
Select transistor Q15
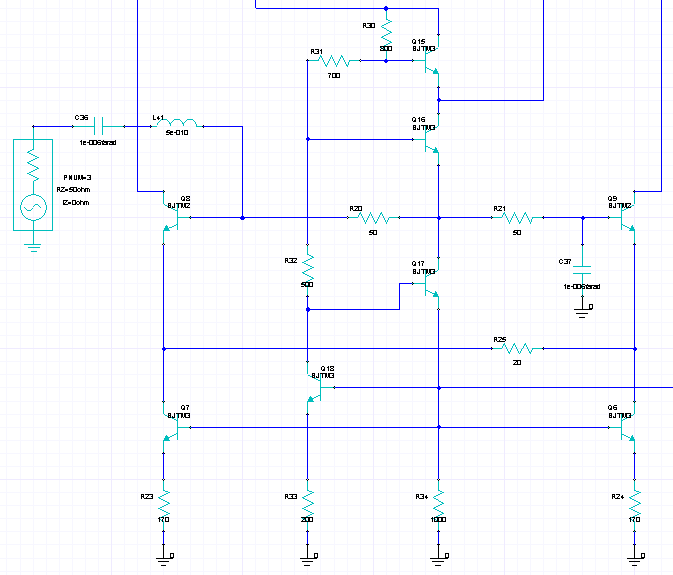pos(432,62)
